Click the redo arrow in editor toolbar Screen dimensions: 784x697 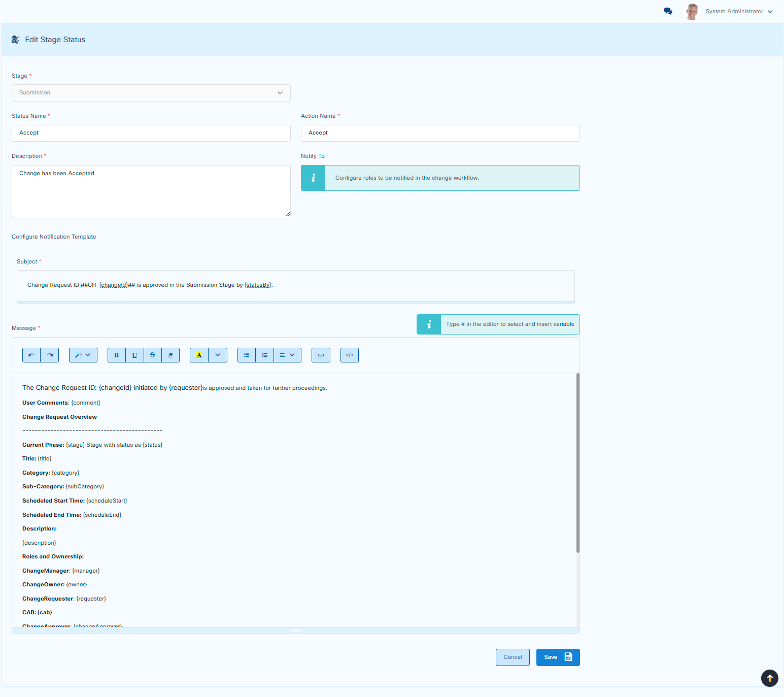coord(50,355)
